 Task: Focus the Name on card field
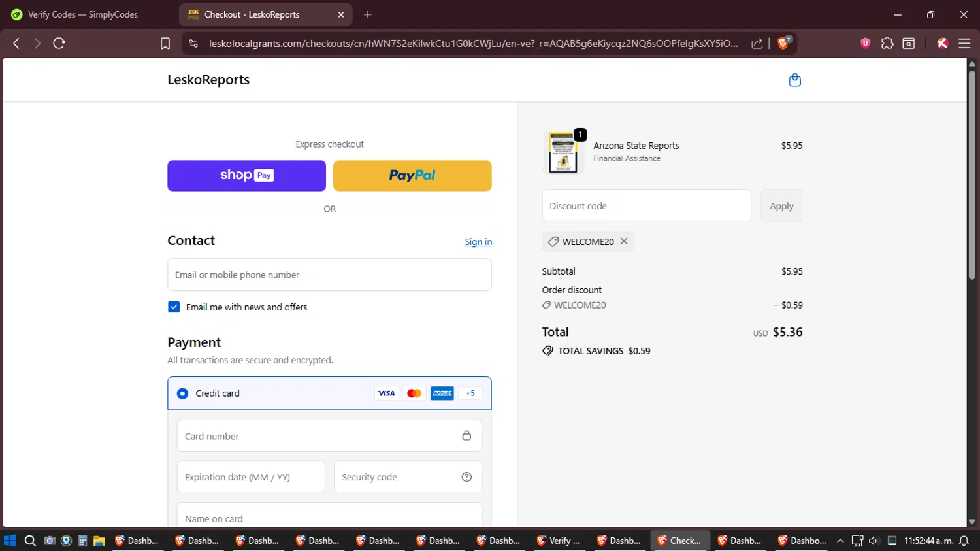click(x=329, y=514)
